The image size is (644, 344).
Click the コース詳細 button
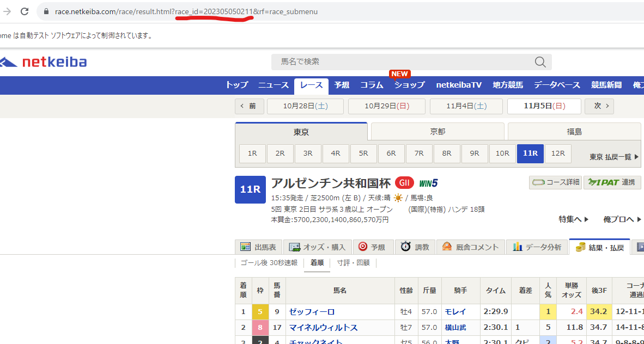pos(555,183)
